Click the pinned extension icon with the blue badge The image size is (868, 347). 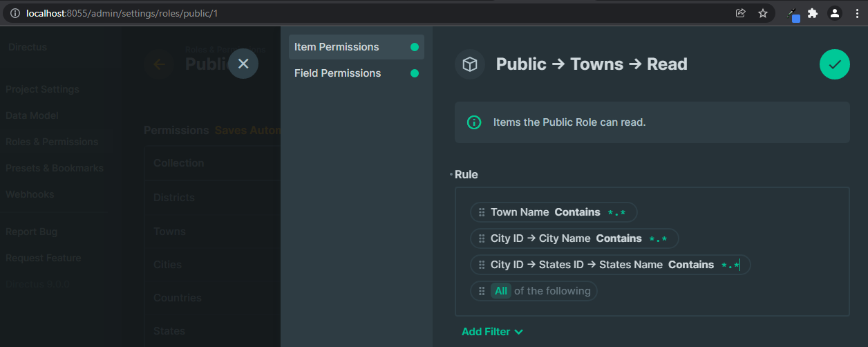(x=793, y=15)
